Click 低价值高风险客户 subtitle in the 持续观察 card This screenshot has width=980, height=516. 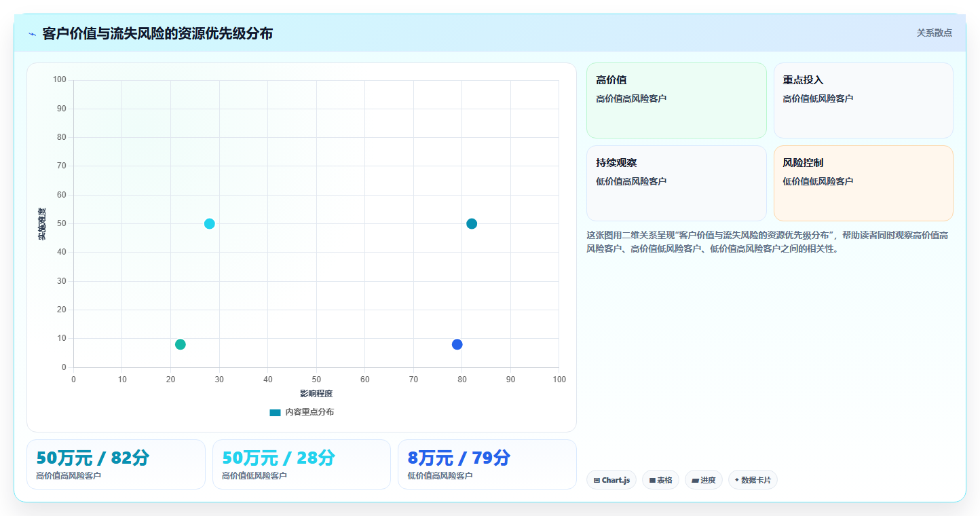point(631,181)
